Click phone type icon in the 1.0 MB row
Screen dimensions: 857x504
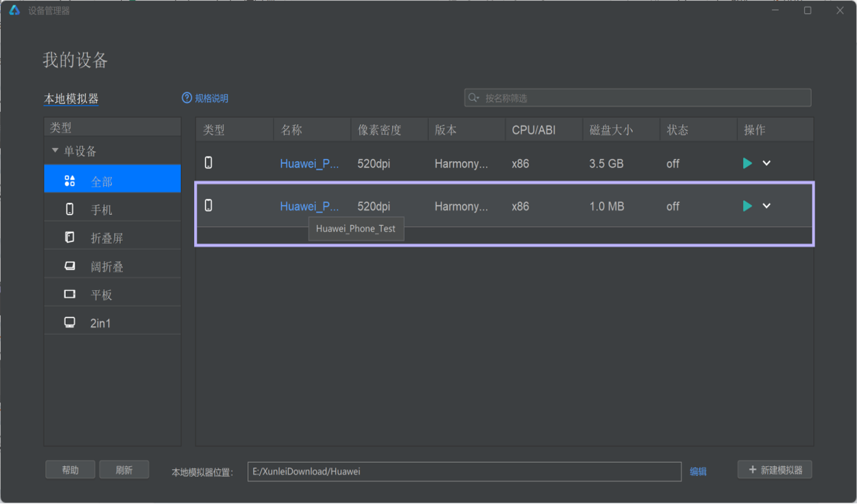click(208, 205)
